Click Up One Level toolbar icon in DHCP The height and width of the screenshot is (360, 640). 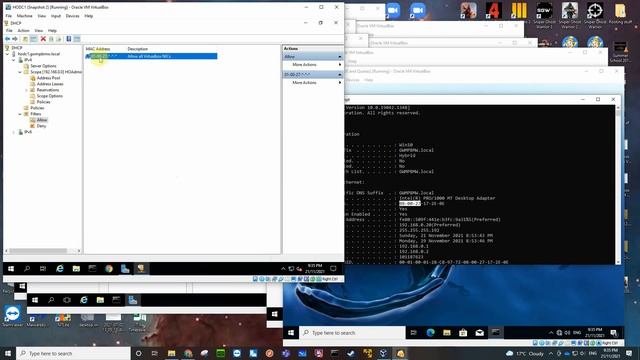[x=25, y=39]
